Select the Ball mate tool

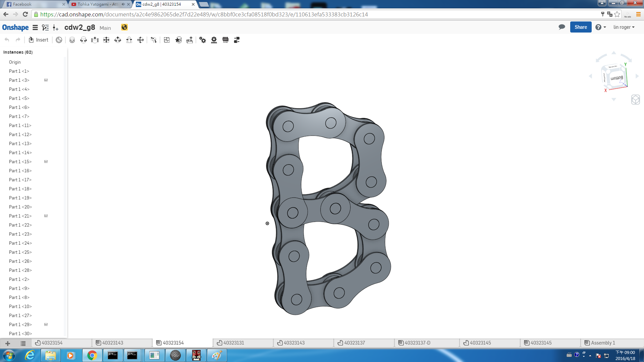click(140, 40)
